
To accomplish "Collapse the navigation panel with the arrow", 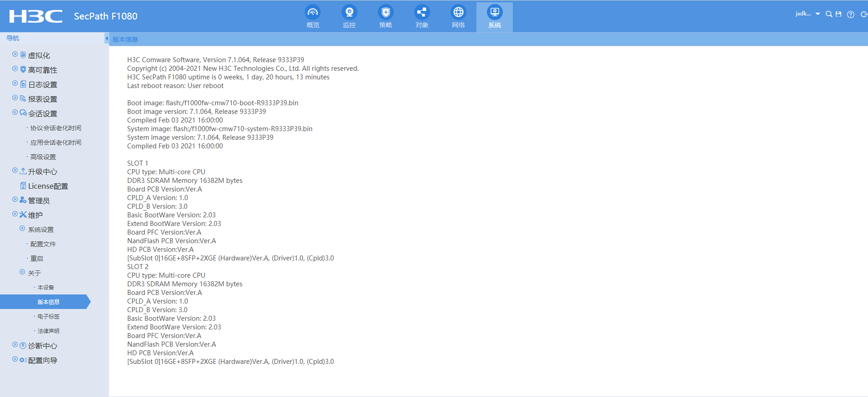I will [x=107, y=39].
